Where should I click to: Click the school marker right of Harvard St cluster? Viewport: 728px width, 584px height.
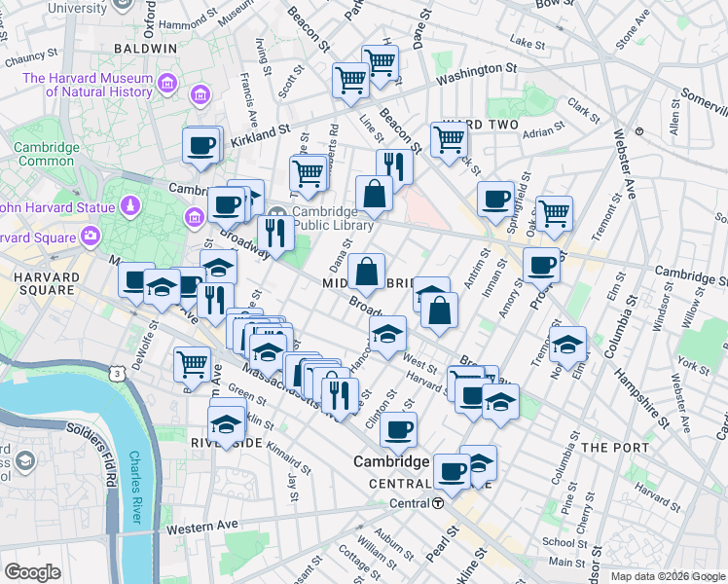500,403
